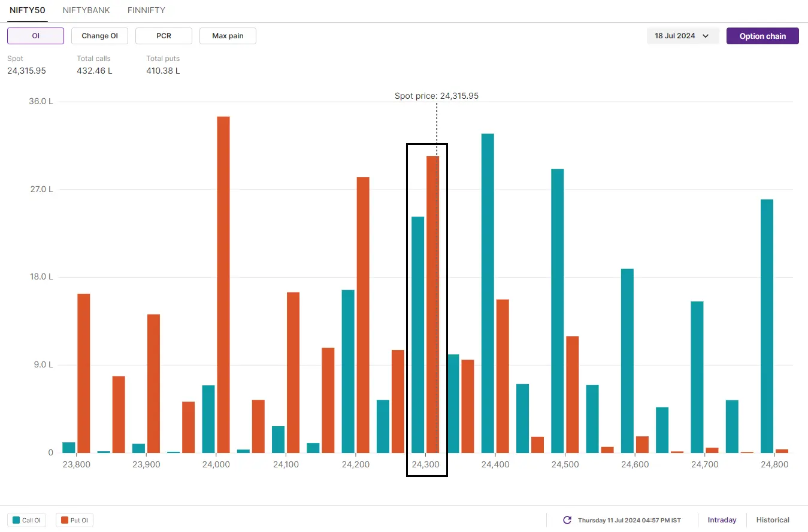Open the FINNIFTY tab
The height and width of the screenshot is (532, 808).
click(146, 10)
